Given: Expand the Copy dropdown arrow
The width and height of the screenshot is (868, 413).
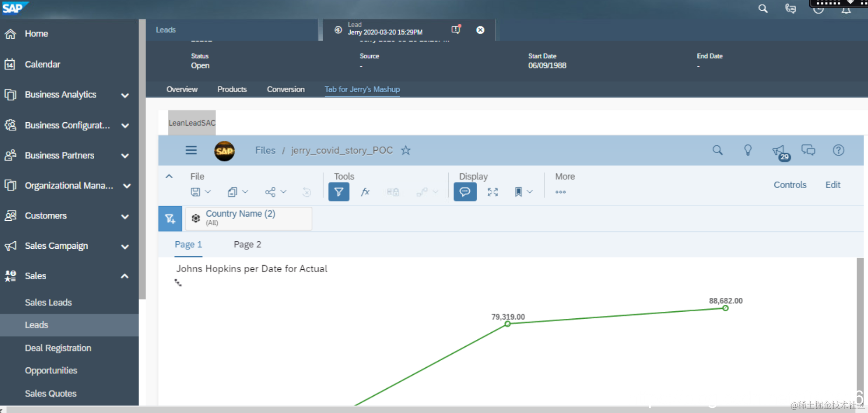Looking at the screenshot, I should tap(245, 192).
